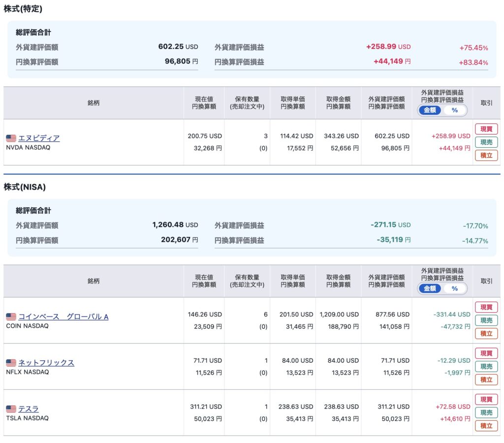Click 積立 button for TSLA
Screen dimensions: 504x443
click(486, 426)
